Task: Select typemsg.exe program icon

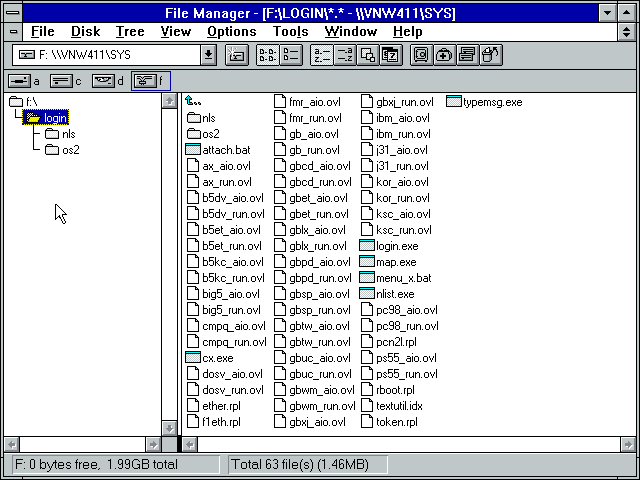Action: 453,101
